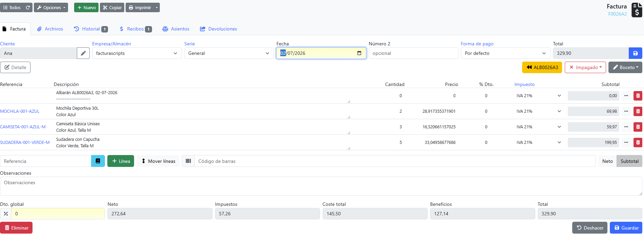Viewport: 644px width, 238px height.
Task: Switch totals view to Subtotal
Action: click(x=629, y=161)
